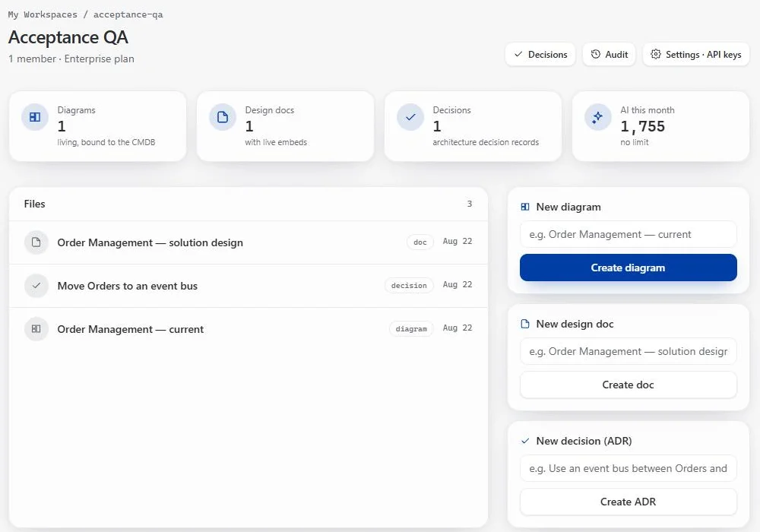Click the Acceptance QA workspace title
The width and height of the screenshot is (760, 532).
68,37
